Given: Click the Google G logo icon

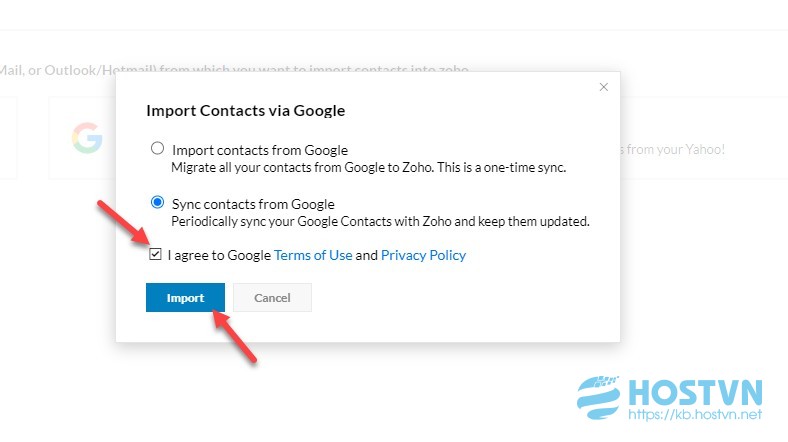Looking at the screenshot, I should [x=87, y=138].
